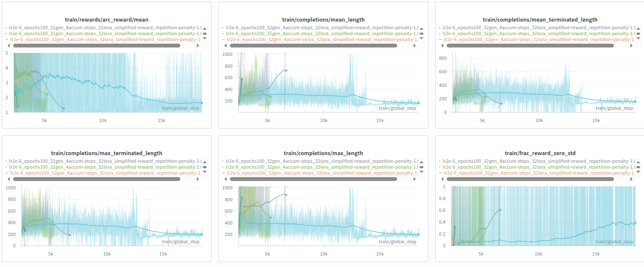
Task: Click vertical legend scroll thumb in mean_length panel
Action: pyautogui.click(x=421, y=33)
